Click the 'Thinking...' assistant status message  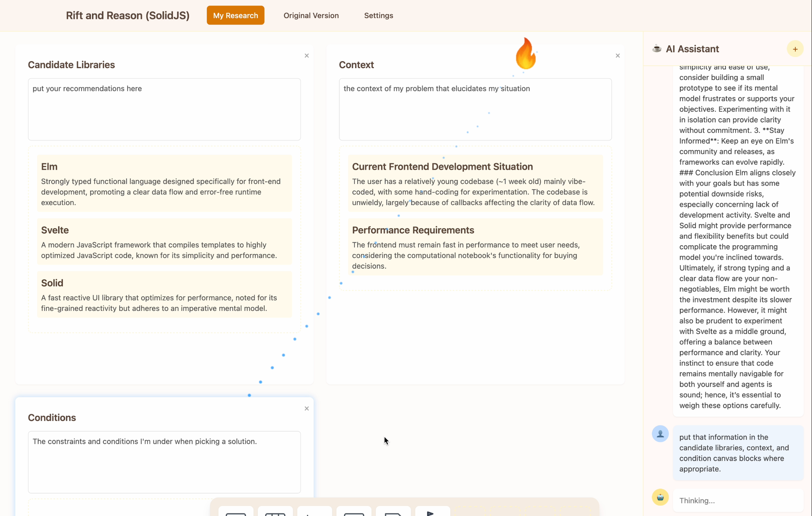738,501
